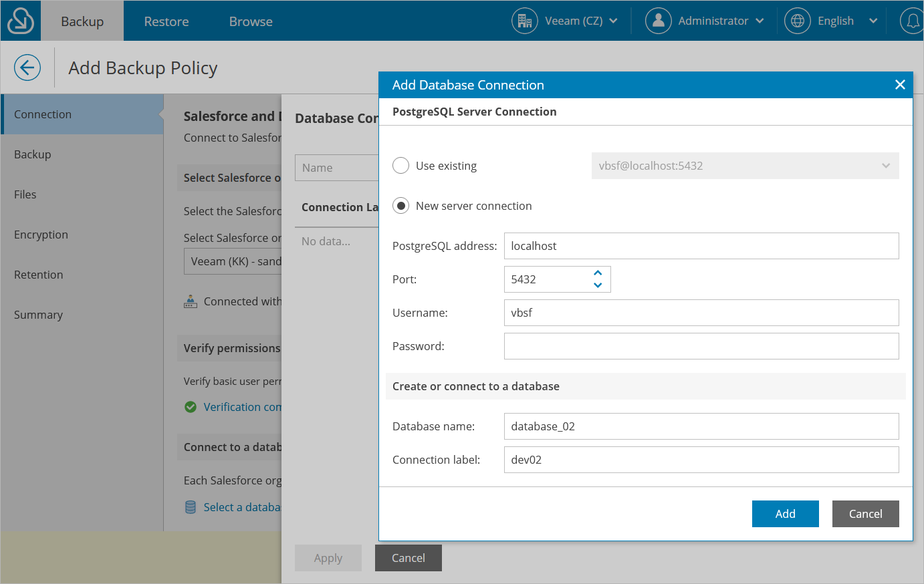Click the Create or connect to a database heading
924x584 pixels.
476,386
